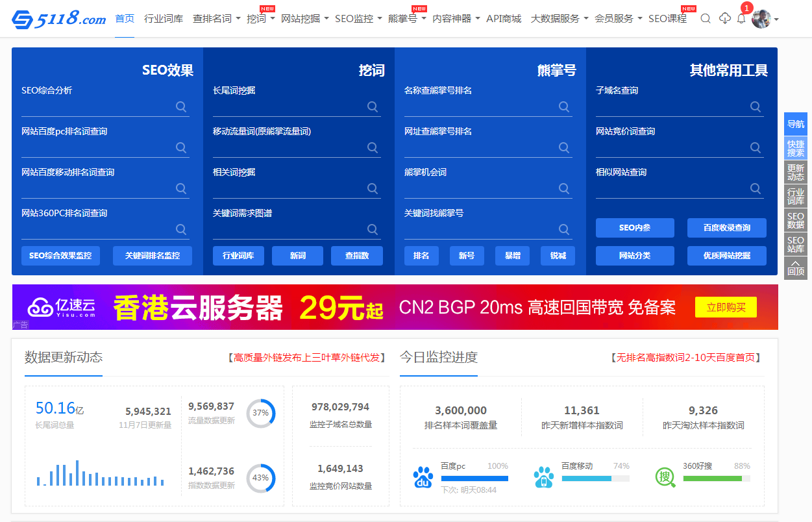Click 无排名高指数词 promo link
The height and width of the screenshot is (522, 812).
pyautogui.click(x=685, y=357)
